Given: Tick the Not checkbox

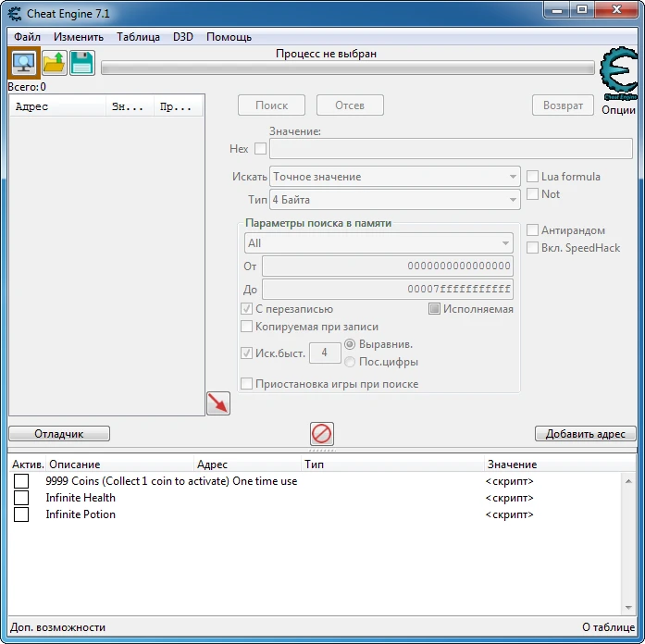Looking at the screenshot, I should tap(532, 193).
